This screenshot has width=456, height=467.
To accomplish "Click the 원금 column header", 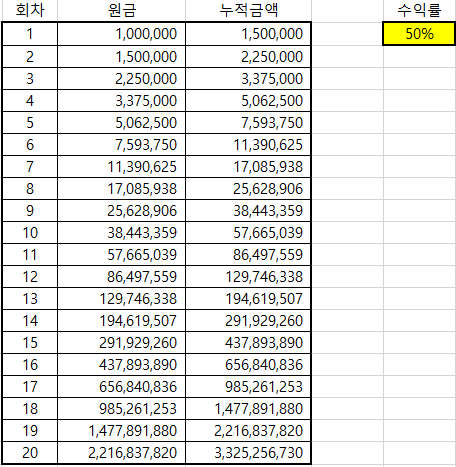I will tap(121, 11).
